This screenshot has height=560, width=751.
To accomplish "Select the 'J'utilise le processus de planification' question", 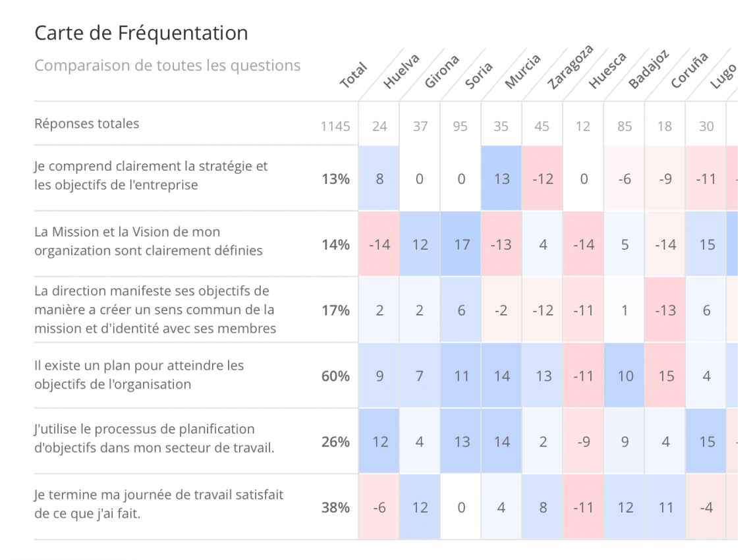I will tap(154, 438).
